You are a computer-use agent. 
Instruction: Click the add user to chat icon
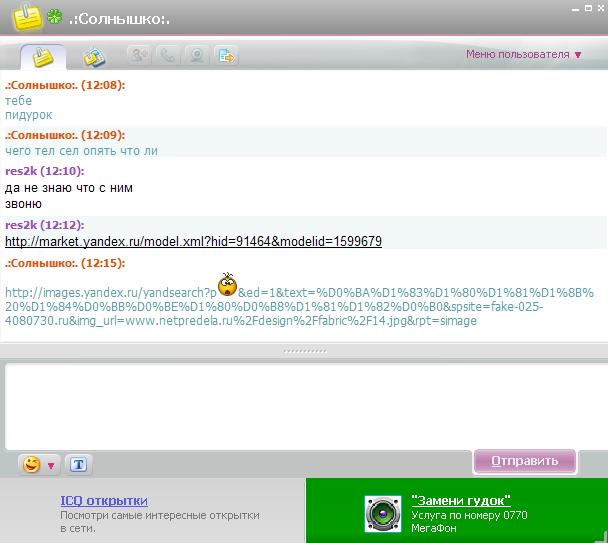139,56
